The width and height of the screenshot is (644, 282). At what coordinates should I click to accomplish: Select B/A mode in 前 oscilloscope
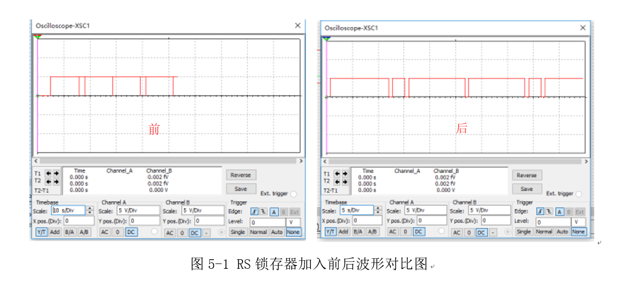tap(69, 232)
